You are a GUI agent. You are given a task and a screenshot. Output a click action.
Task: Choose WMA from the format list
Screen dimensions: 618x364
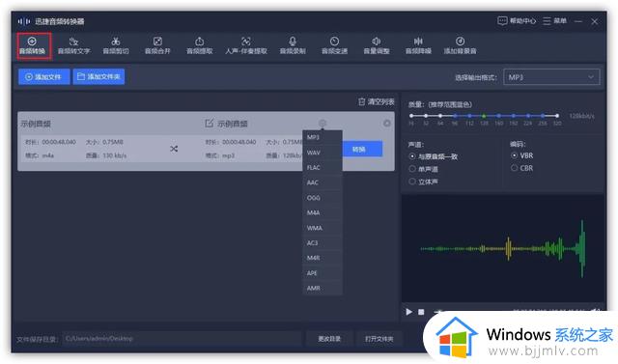tap(322, 228)
